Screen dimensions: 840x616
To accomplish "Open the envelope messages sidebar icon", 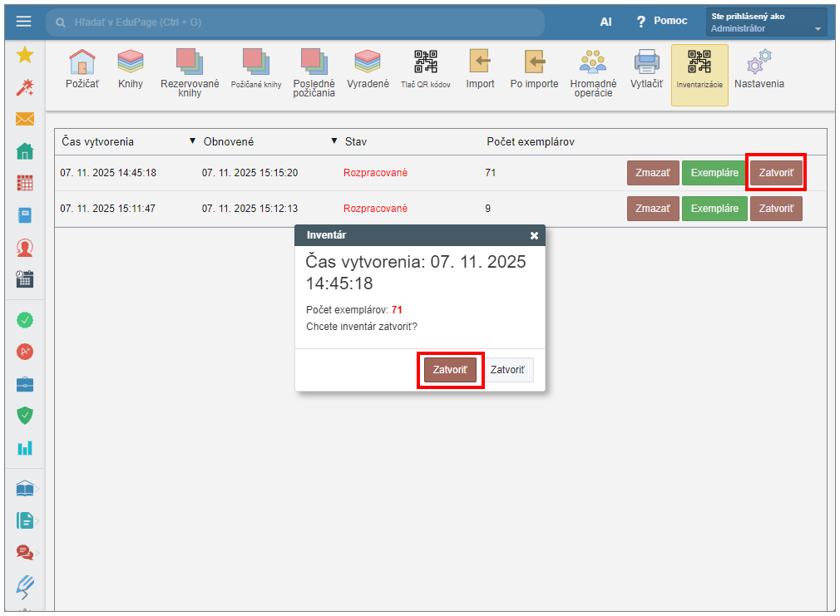I will (x=25, y=119).
